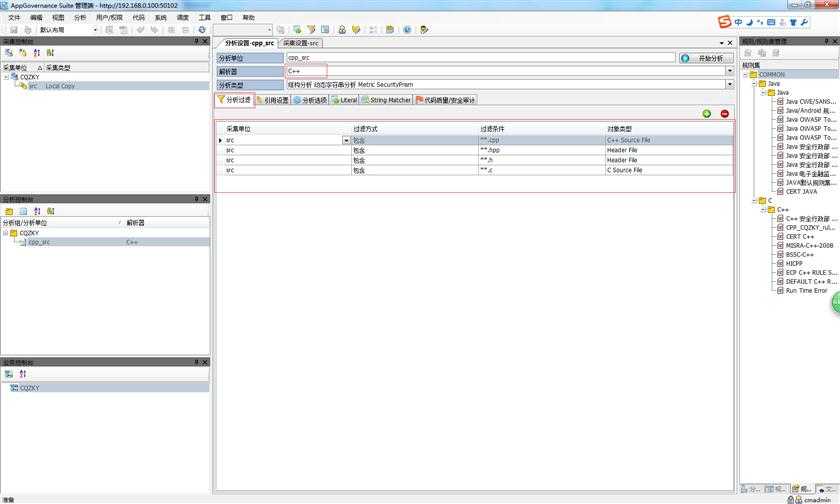Click the folder icon in analysis panel toolbar
The width and height of the screenshot is (840, 504).
[x=9, y=212]
